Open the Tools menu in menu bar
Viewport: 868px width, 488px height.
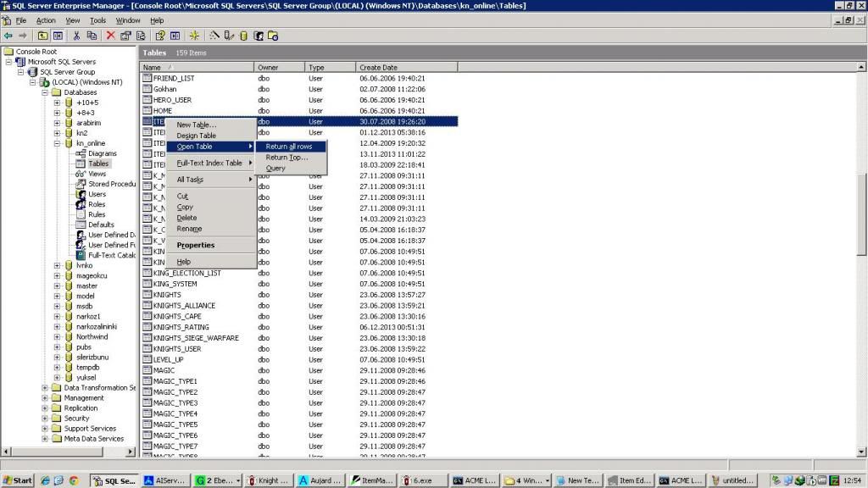point(98,20)
